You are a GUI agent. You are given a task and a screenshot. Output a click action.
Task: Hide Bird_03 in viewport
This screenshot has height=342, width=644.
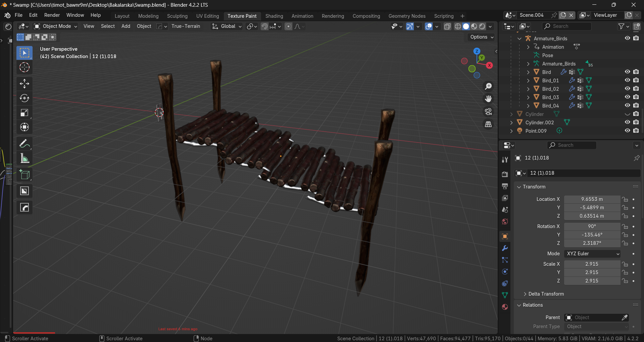pos(627,97)
